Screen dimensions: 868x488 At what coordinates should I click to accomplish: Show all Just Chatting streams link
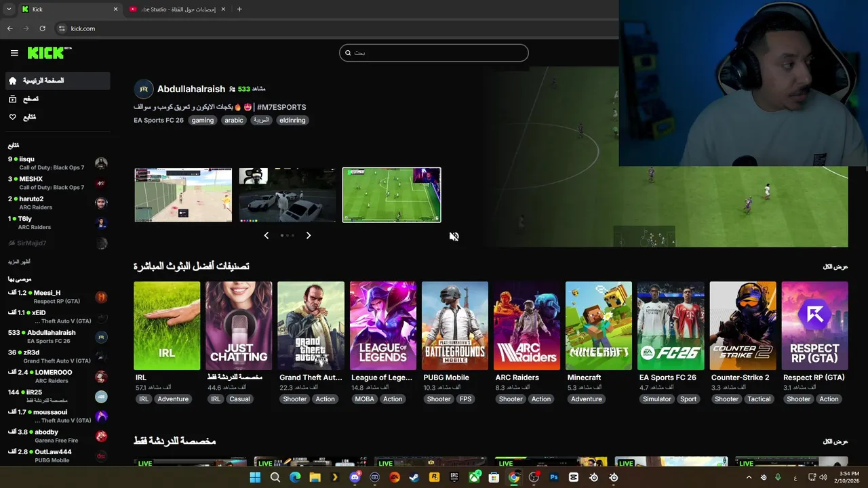(x=835, y=441)
